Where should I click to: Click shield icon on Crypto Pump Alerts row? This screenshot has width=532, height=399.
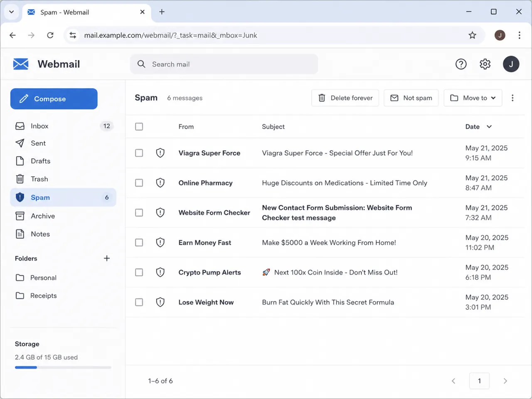(x=160, y=272)
